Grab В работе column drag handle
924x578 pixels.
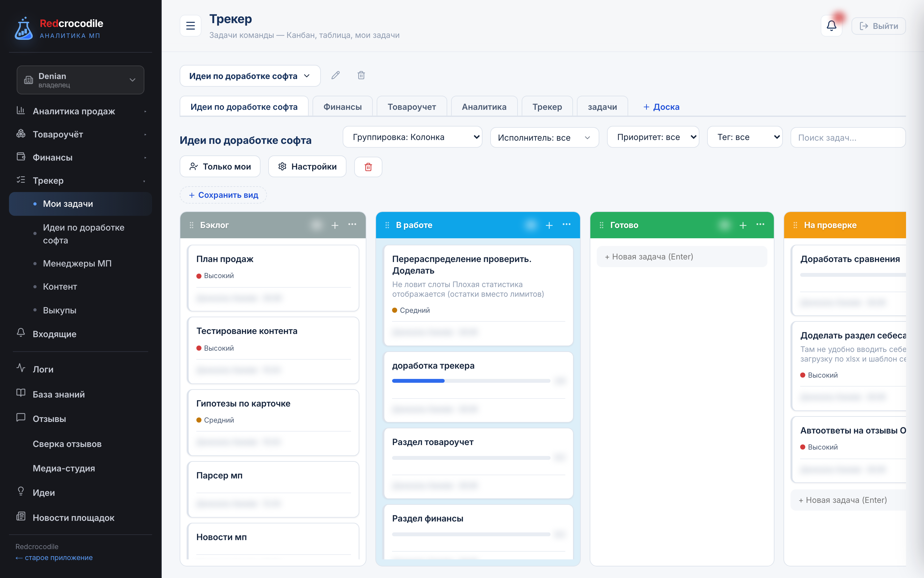pos(387,225)
